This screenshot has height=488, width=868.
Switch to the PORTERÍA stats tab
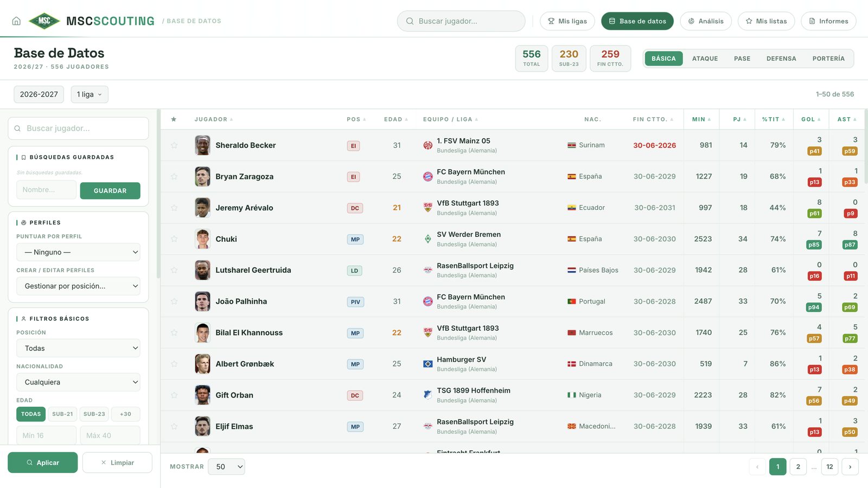click(828, 59)
